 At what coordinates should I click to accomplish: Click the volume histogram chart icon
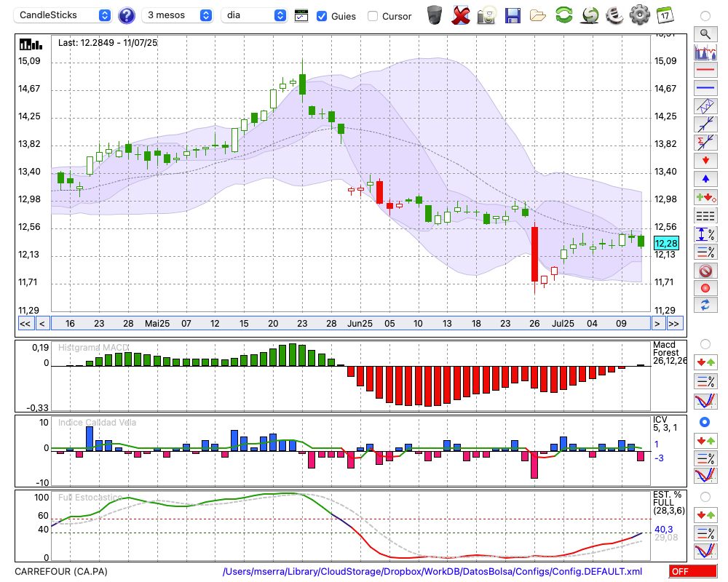pos(705,52)
